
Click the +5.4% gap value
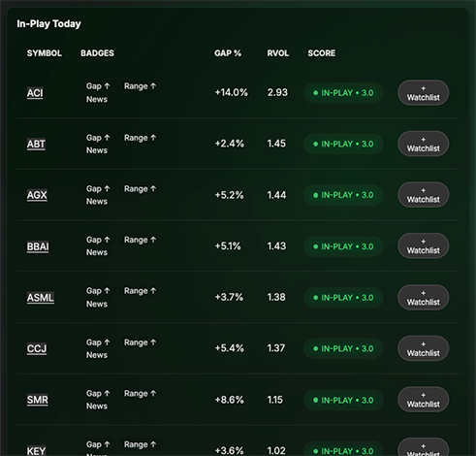pyautogui.click(x=230, y=348)
